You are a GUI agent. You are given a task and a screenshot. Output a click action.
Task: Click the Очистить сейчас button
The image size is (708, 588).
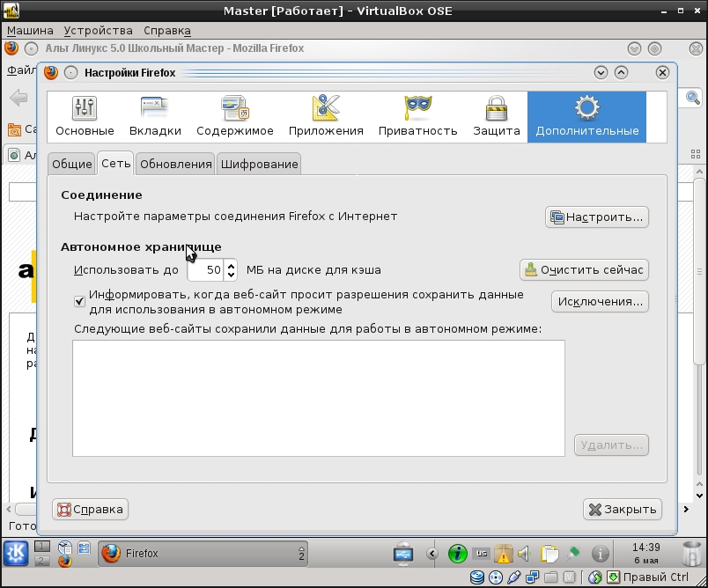584,270
